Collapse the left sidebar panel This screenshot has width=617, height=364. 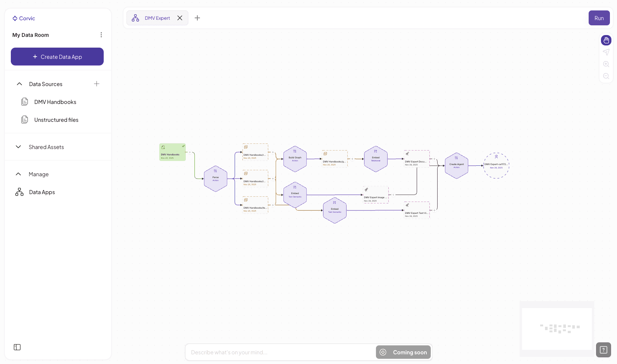click(x=17, y=347)
